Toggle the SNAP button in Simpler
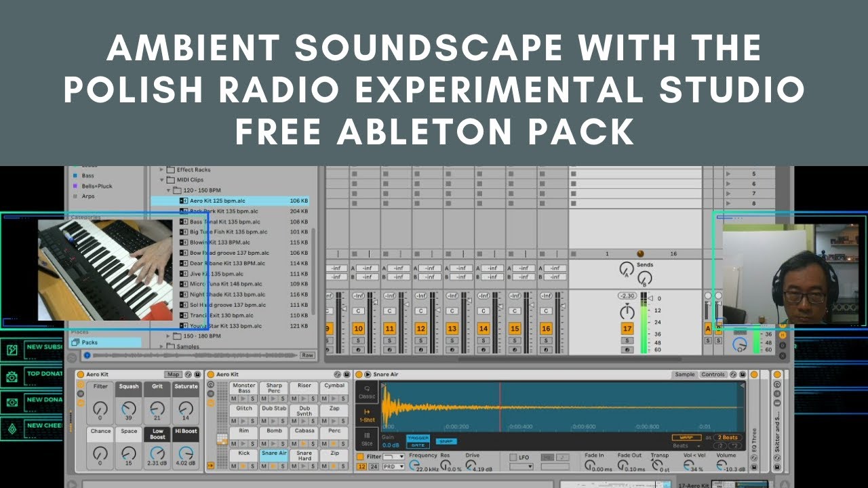 pos(446,441)
